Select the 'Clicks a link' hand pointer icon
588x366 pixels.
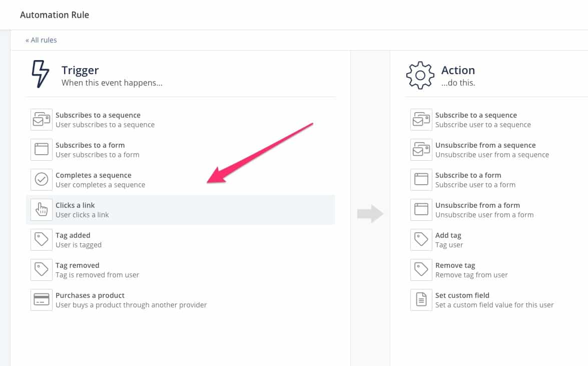[42, 210]
